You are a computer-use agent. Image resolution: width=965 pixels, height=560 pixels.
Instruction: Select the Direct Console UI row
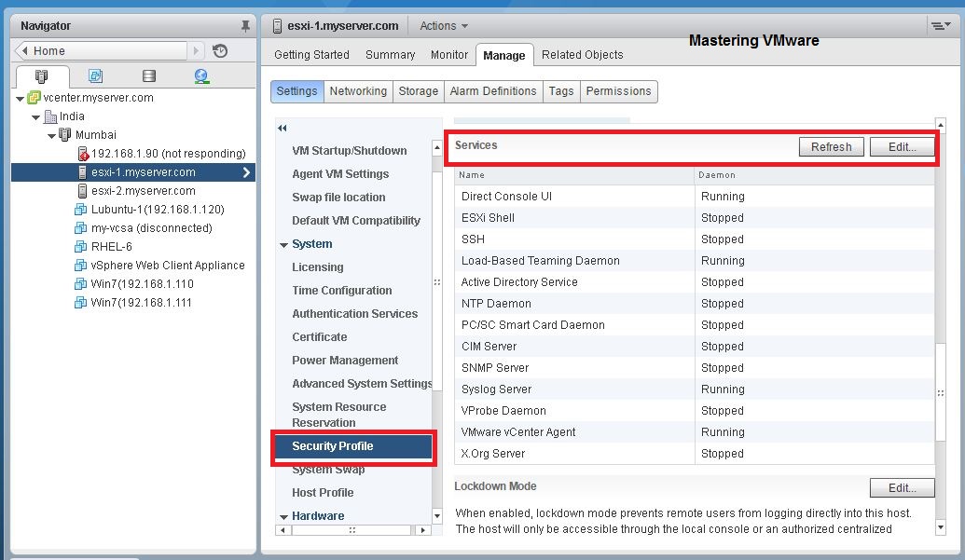point(695,196)
